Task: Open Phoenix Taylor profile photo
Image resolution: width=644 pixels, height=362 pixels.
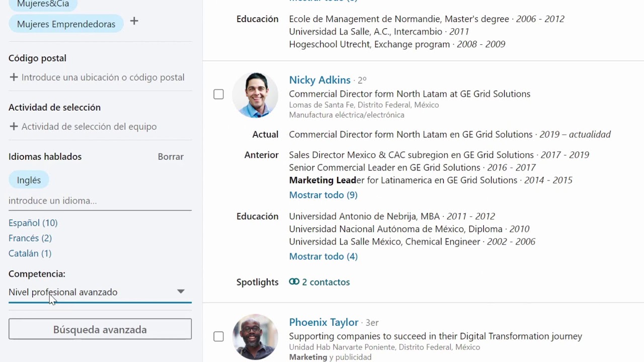Action: (x=255, y=337)
